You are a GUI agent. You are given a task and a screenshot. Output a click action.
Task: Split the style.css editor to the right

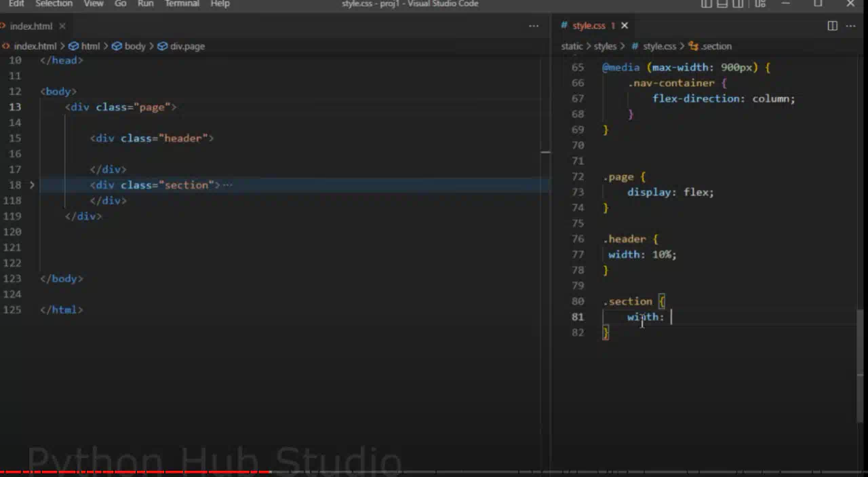(832, 26)
